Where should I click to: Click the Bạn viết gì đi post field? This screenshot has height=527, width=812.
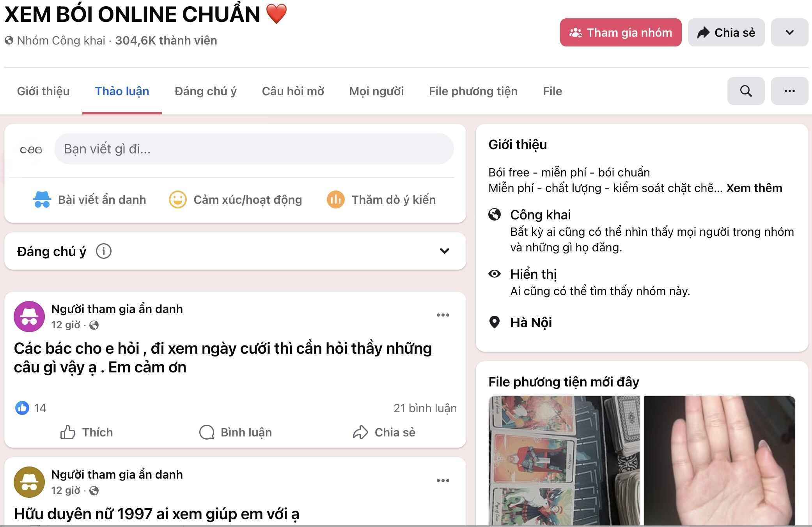[x=254, y=149]
